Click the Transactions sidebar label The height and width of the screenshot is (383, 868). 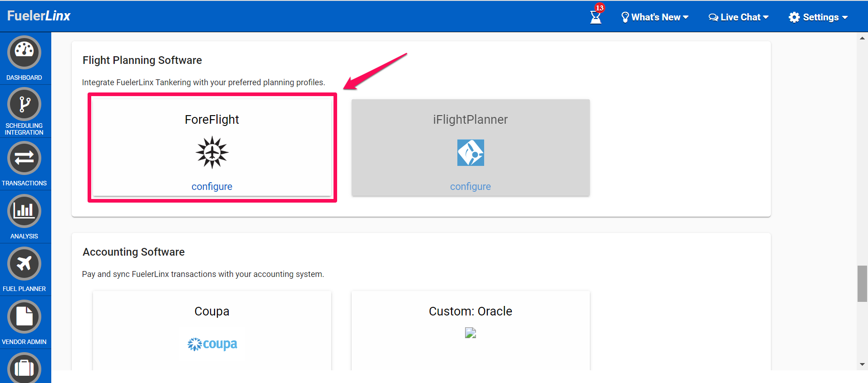click(24, 183)
